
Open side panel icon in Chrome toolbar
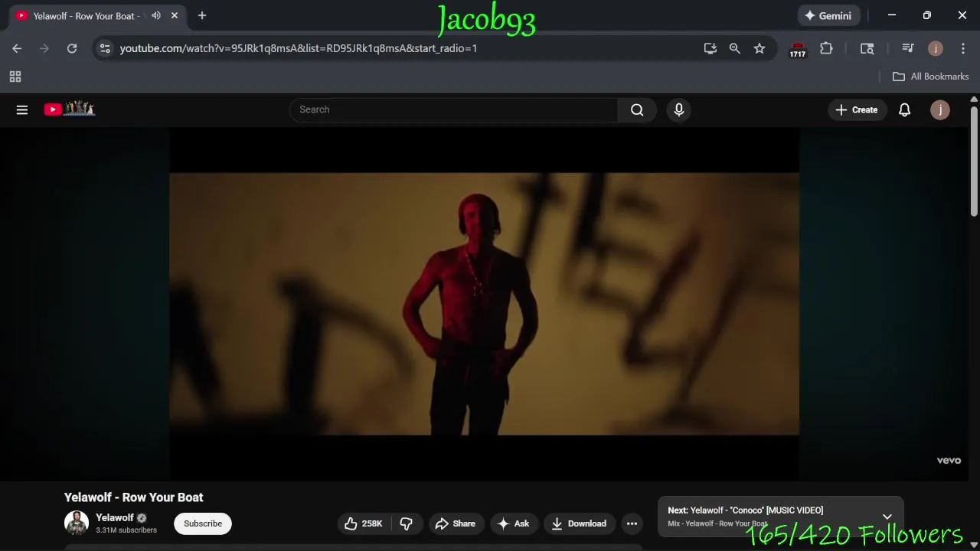click(x=867, y=48)
